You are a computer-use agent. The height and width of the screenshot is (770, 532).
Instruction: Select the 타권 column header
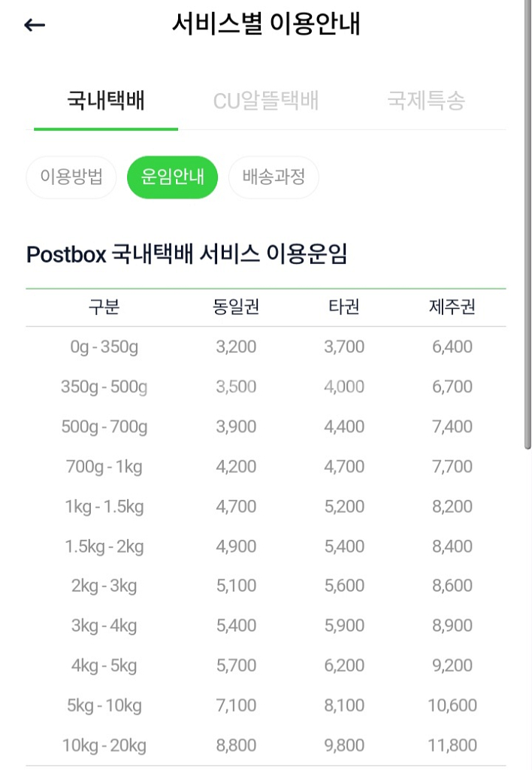pyautogui.click(x=344, y=307)
